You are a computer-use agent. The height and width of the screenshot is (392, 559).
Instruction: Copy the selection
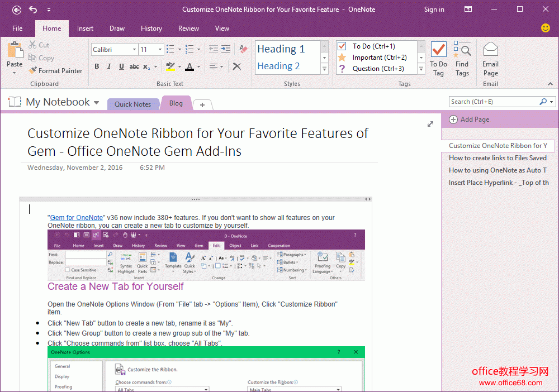(41, 58)
